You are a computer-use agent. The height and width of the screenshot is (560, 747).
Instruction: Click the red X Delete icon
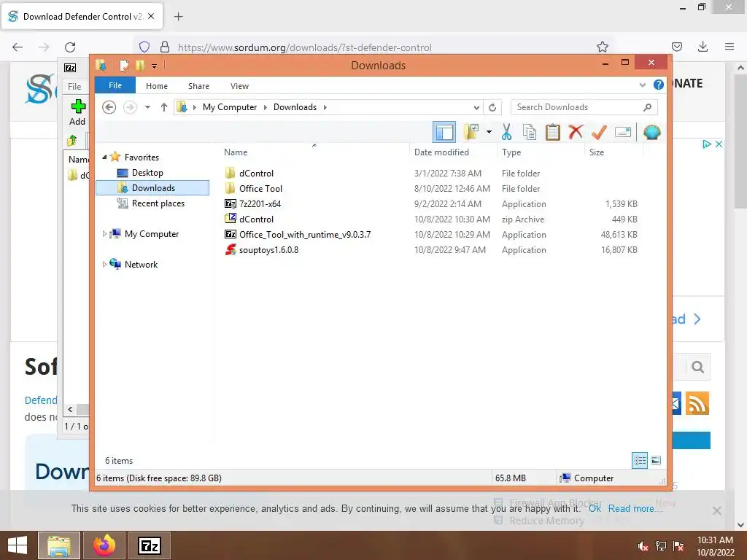click(x=576, y=132)
